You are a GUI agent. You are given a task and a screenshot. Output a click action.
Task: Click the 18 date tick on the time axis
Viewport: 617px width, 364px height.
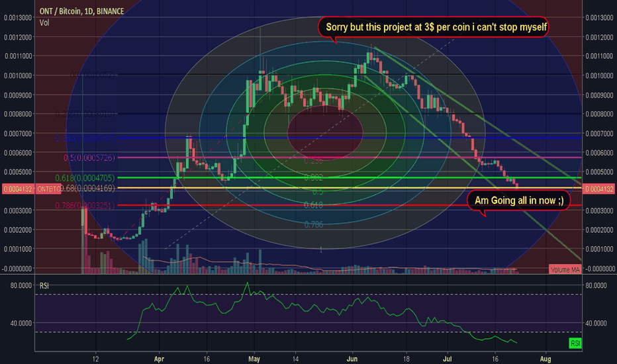click(x=406, y=359)
